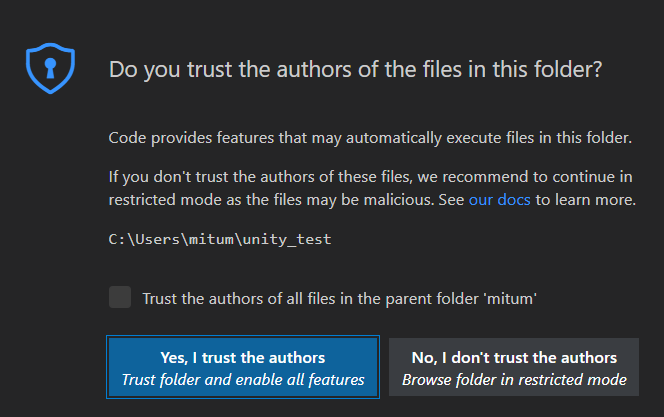The image size is (664, 417).
Task: Click 'Browse folder in restricted mode' subtitle
Action: 514,380
